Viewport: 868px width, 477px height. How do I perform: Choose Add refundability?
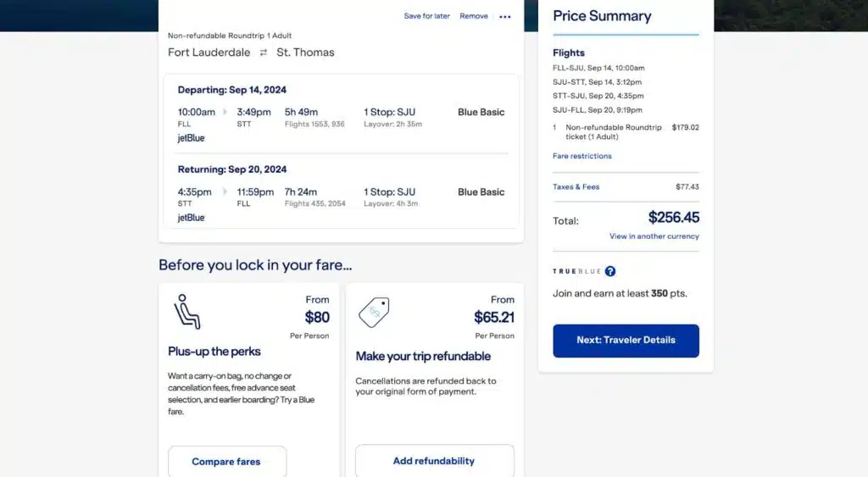(x=434, y=461)
